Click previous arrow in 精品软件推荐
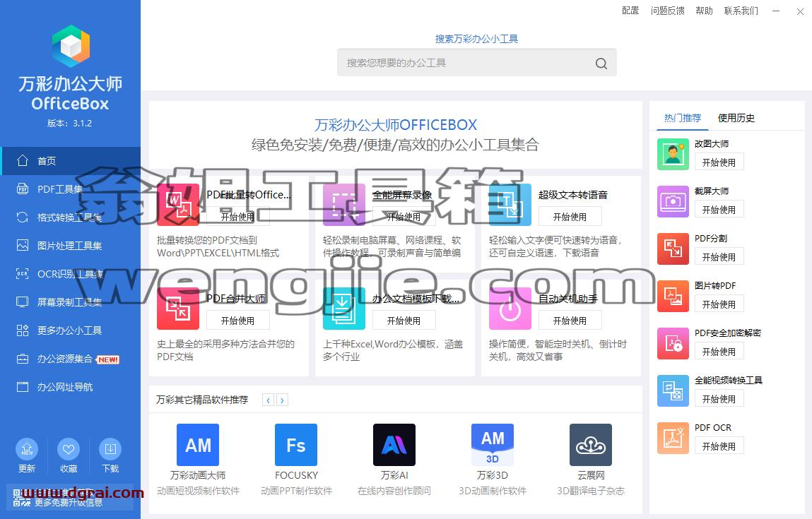This screenshot has height=519, width=812. pyautogui.click(x=269, y=400)
